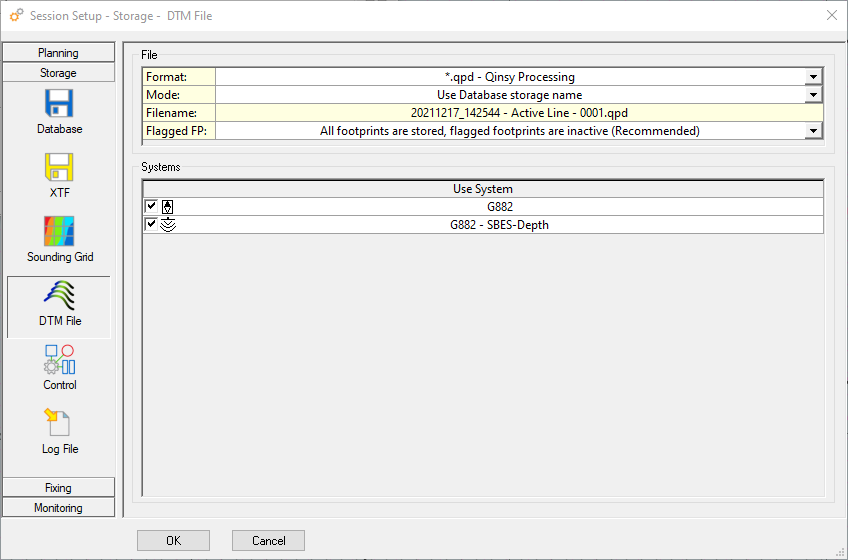Viewport: 848px width, 560px height.
Task: Uncheck the G882 system checkbox
Action: [x=151, y=206]
